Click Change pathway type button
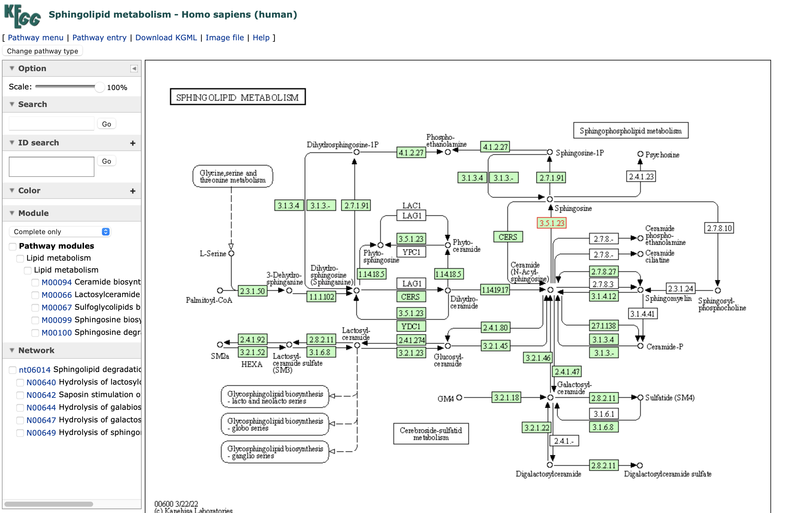This screenshot has width=812, height=513. point(42,51)
